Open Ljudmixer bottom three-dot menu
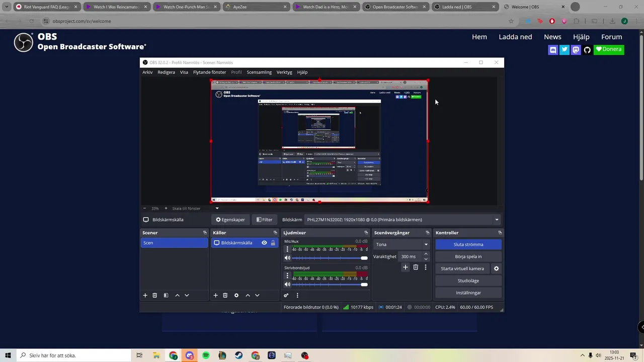This screenshot has height=362, width=644. pos(297,295)
